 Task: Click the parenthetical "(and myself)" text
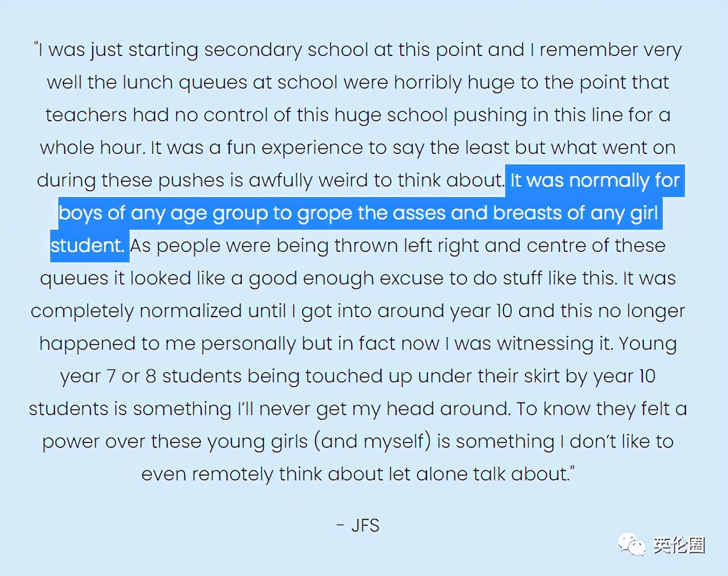tap(372, 442)
